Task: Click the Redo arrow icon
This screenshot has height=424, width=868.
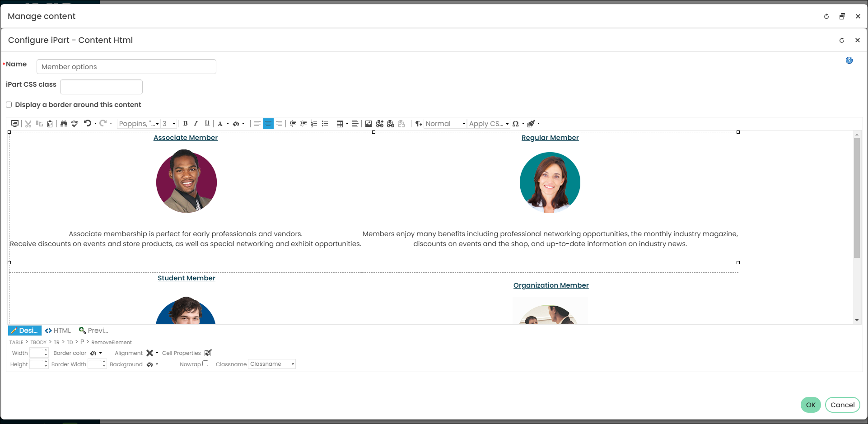Action: tap(103, 123)
